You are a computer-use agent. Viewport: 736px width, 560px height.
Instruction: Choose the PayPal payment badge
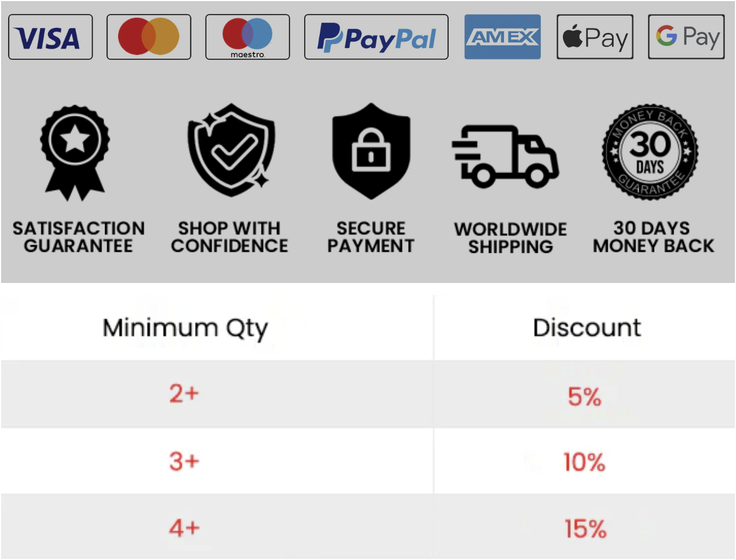coord(376,37)
